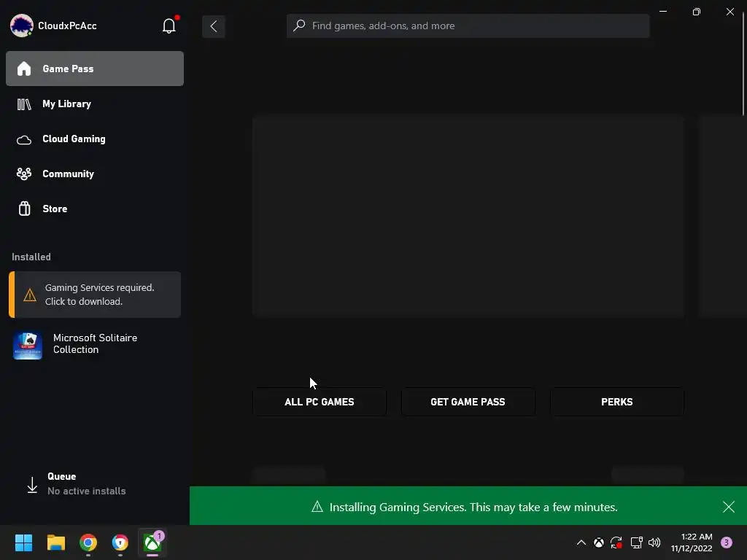
Task: Open the Queue download icon
Action: click(x=32, y=485)
